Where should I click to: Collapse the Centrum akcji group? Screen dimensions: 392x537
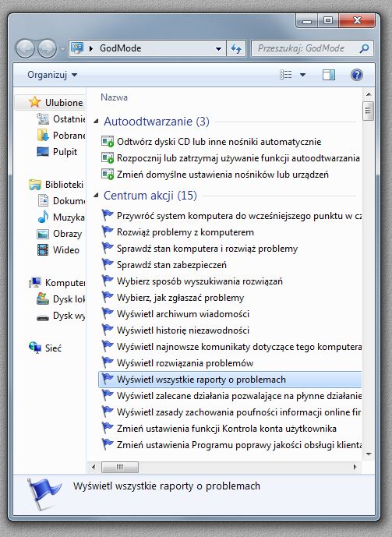(96, 195)
